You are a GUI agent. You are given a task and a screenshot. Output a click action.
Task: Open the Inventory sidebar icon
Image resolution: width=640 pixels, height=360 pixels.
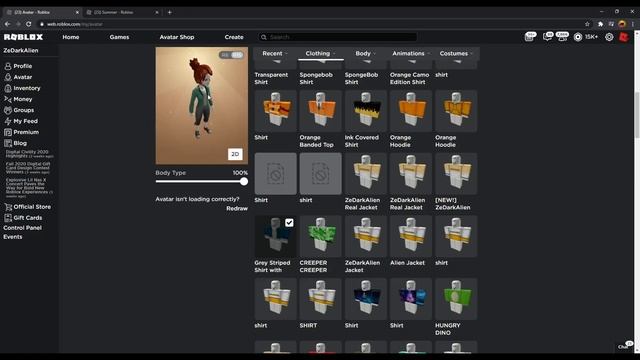(8, 88)
